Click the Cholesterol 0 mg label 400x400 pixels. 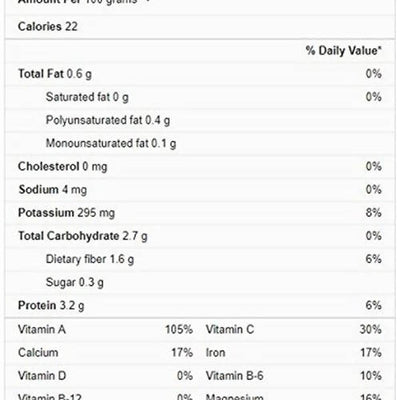[63, 166]
